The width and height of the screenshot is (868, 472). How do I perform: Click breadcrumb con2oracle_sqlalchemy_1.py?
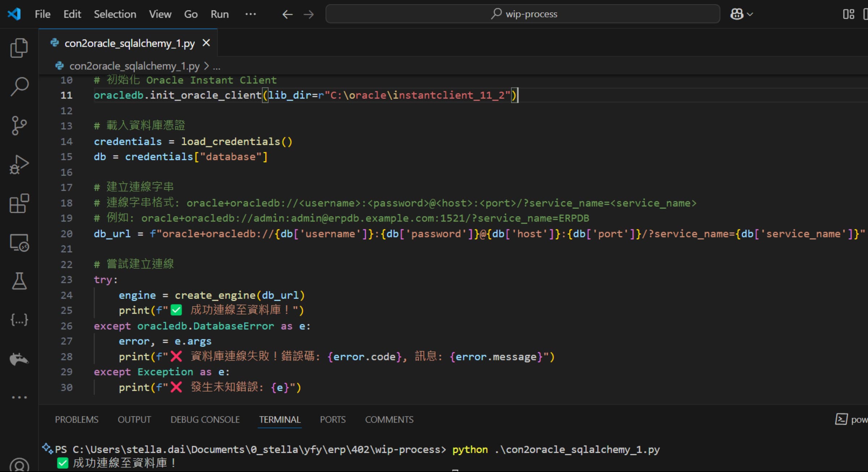[x=134, y=66]
